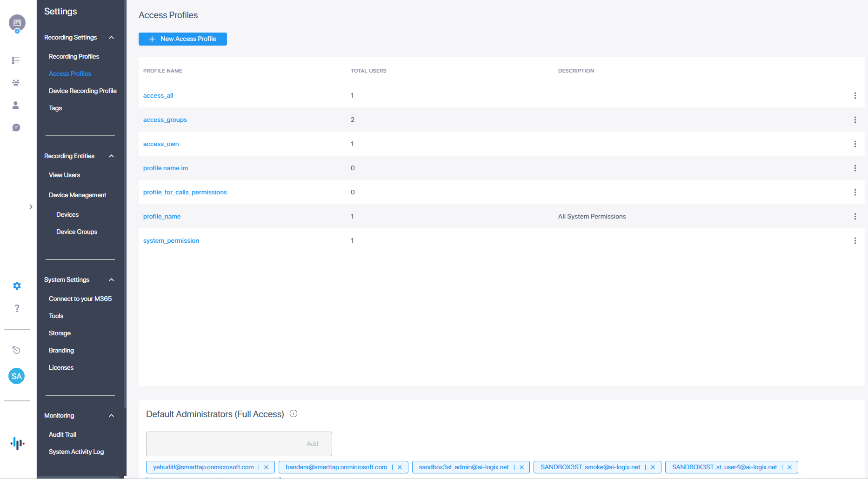Viewport: 868px width, 479px height.
Task: Open the help question mark icon
Action: 17,308
